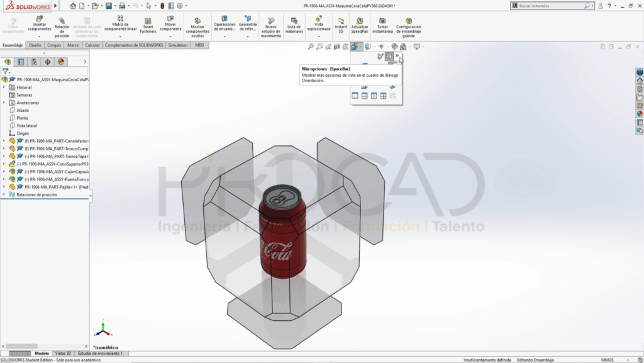Open the Options gear icon
The image size is (644, 363).
pyautogui.click(x=180, y=6)
